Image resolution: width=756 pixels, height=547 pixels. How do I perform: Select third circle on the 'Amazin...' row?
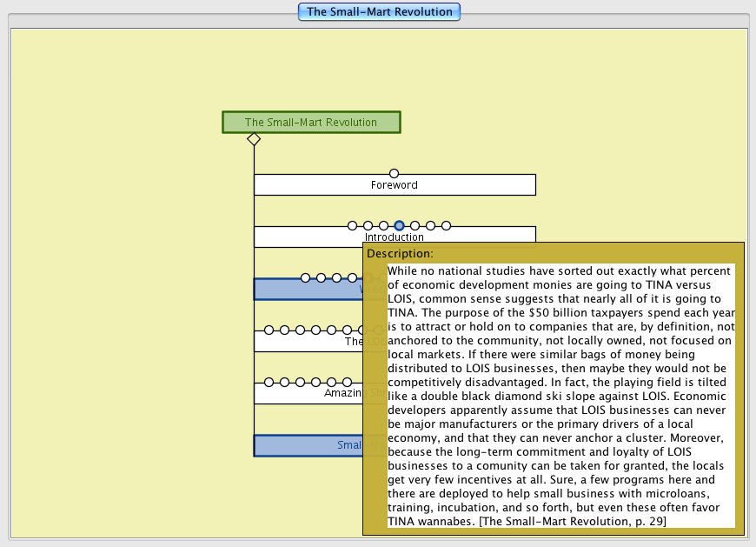pyautogui.click(x=300, y=383)
